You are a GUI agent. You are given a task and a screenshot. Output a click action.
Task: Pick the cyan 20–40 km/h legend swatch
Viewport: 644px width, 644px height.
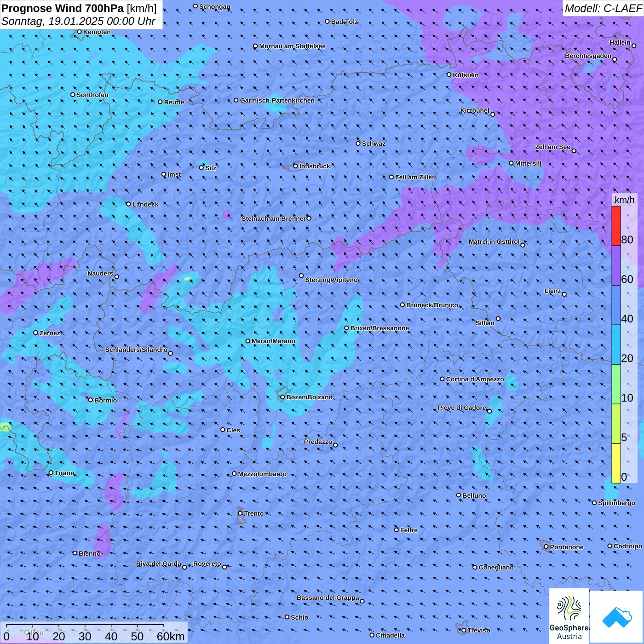616,345
